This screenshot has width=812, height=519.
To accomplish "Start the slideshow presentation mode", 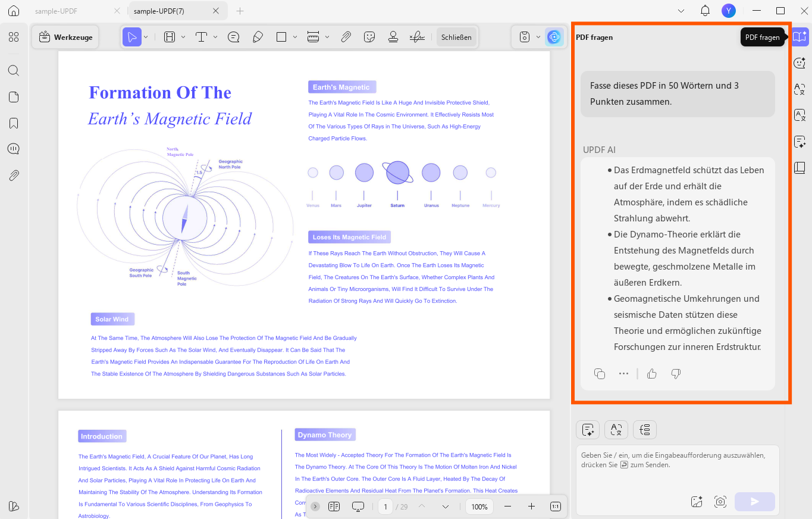I will click(x=358, y=507).
